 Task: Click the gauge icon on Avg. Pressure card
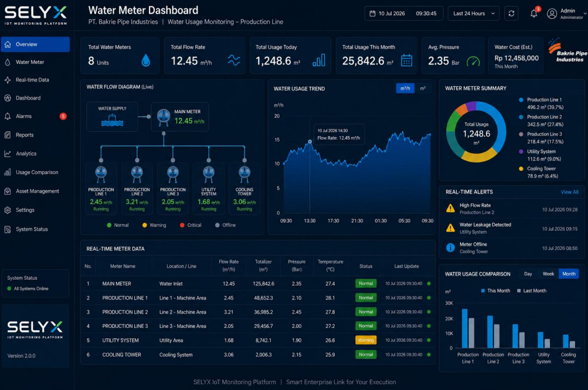473,61
